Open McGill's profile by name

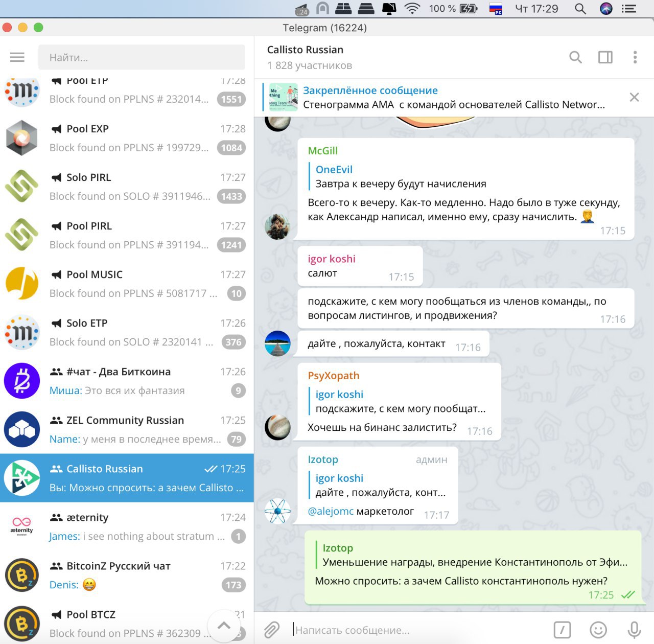323,151
